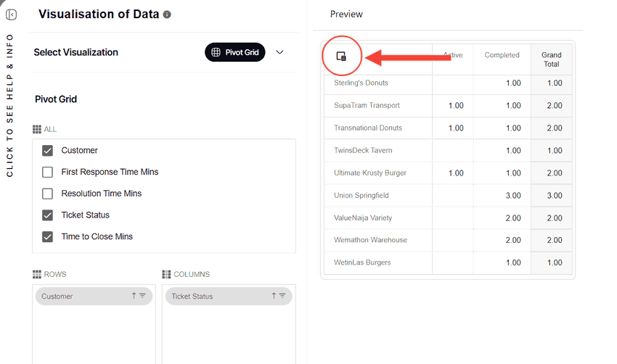This screenshot has height=364, width=617.
Task: Uncheck the Ticket Status checkbox
Action: [x=48, y=215]
